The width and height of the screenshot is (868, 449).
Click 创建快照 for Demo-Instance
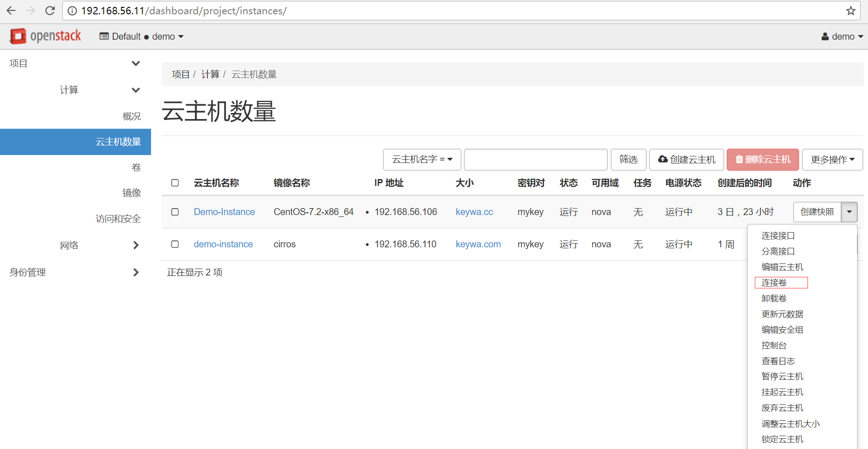click(x=817, y=212)
